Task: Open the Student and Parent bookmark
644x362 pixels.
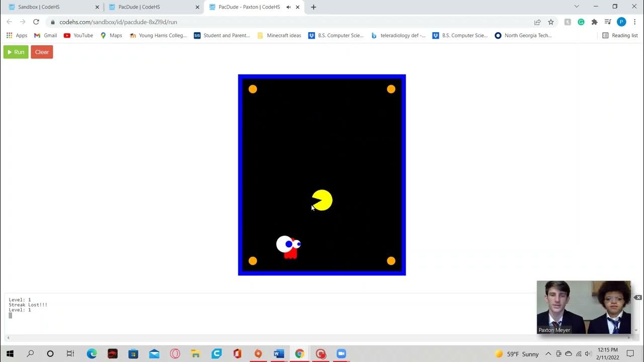Action: pyautogui.click(x=222, y=35)
